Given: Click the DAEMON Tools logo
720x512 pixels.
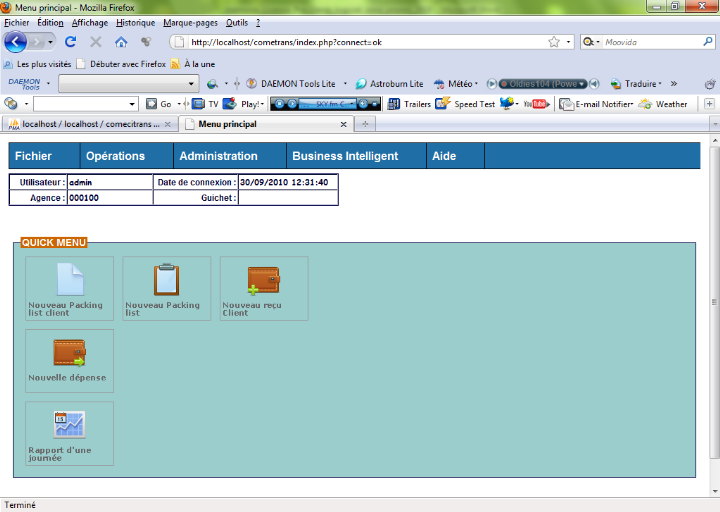Looking at the screenshot, I should [24, 84].
